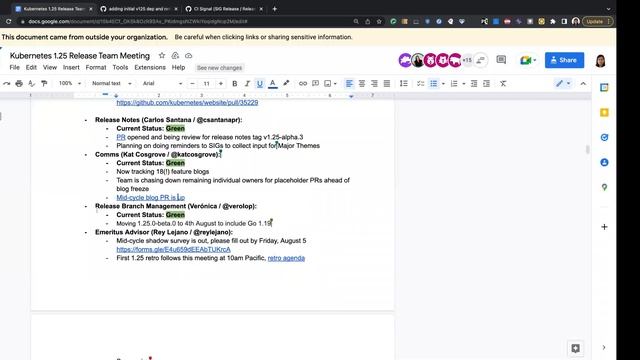Open the Tools menu
Viewport: 640px width, 360px height.
click(120, 67)
